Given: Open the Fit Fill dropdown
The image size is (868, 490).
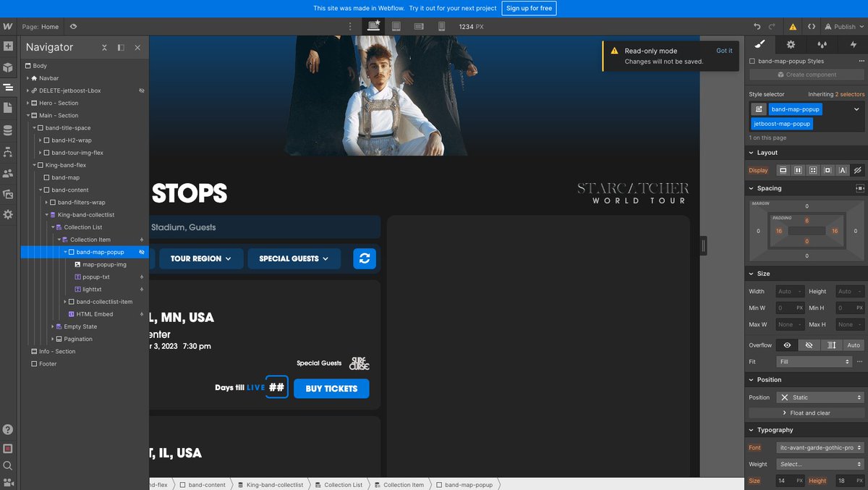Looking at the screenshot, I should pos(814,361).
